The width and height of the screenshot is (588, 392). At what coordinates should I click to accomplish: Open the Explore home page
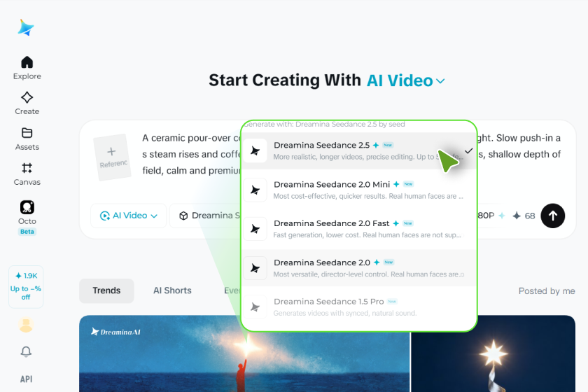(x=27, y=67)
